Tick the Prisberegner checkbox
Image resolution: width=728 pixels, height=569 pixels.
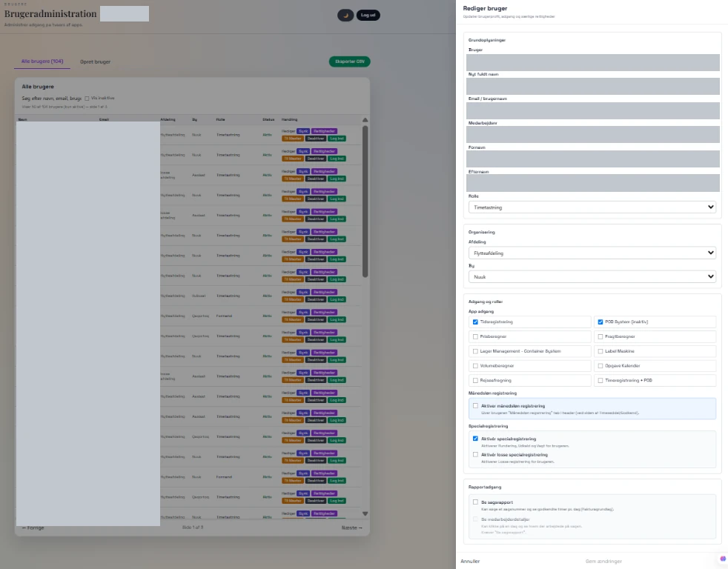pos(475,336)
